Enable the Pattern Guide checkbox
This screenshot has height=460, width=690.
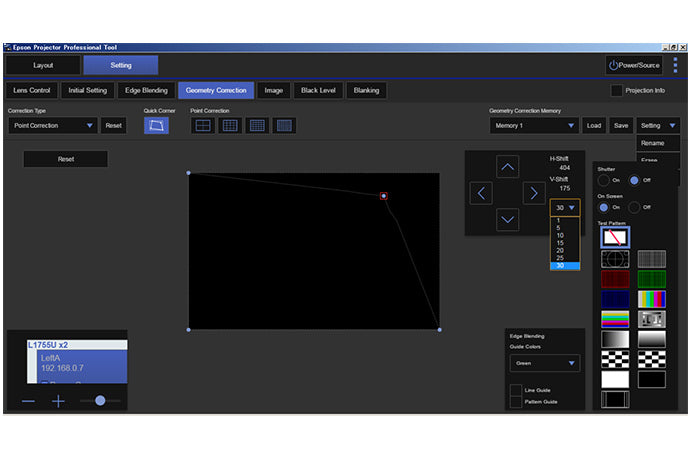coord(515,401)
